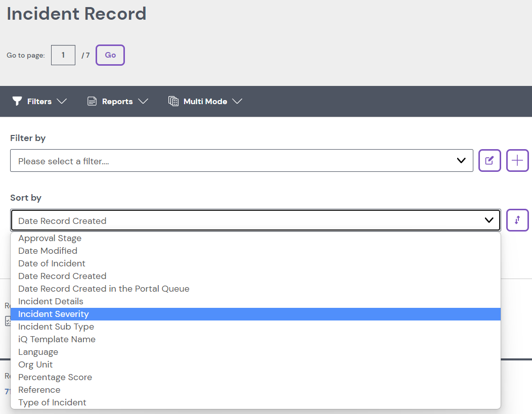Pick Incident Severity in sort list
532x414 pixels.
point(53,314)
